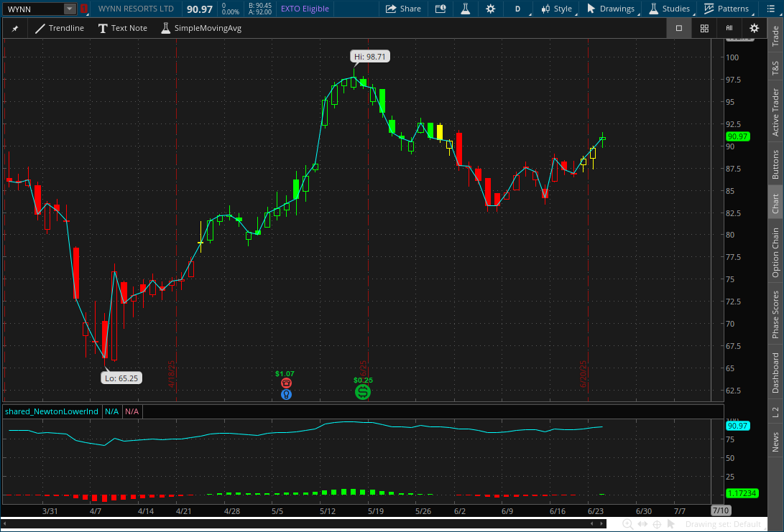Image resolution: width=784 pixels, height=532 pixels.
Task: Switch to grid chart layout icon
Action: point(704,28)
